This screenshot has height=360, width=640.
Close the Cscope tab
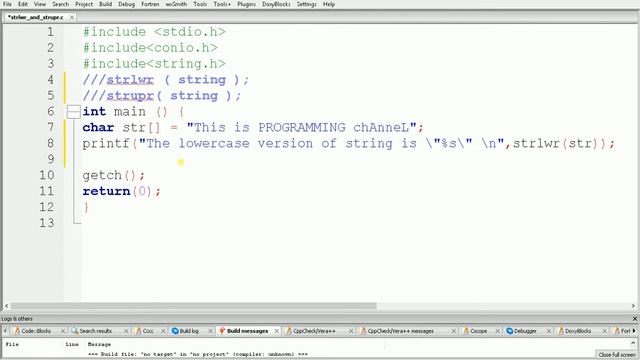coord(498,331)
